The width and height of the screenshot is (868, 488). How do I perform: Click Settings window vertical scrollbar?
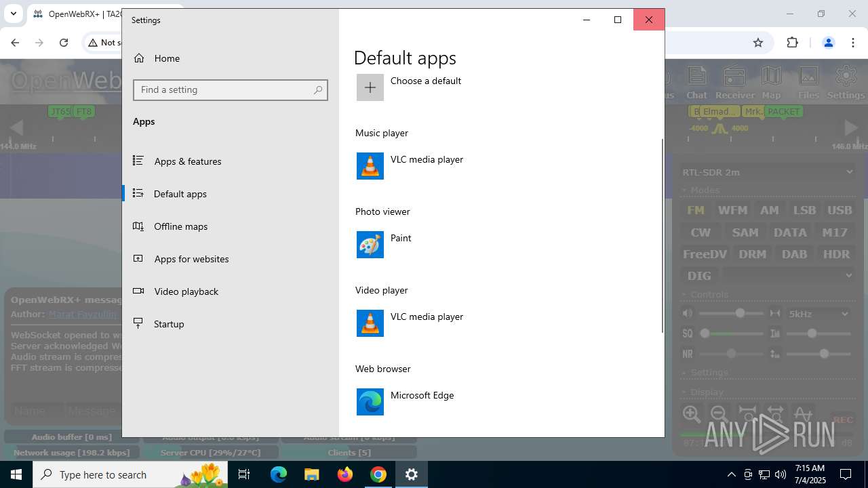[x=663, y=236]
